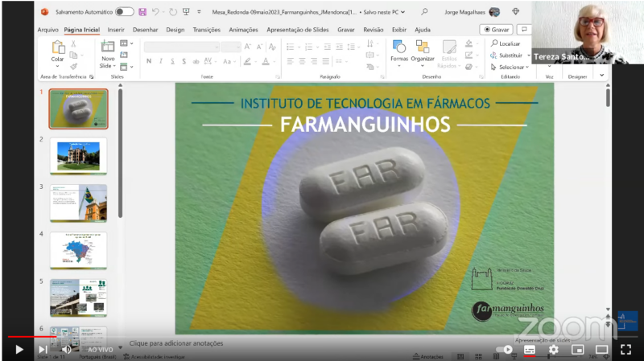Collapse the ribbon with chevron arrow
The width and height of the screenshot is (644, 361).
(601, 76)
